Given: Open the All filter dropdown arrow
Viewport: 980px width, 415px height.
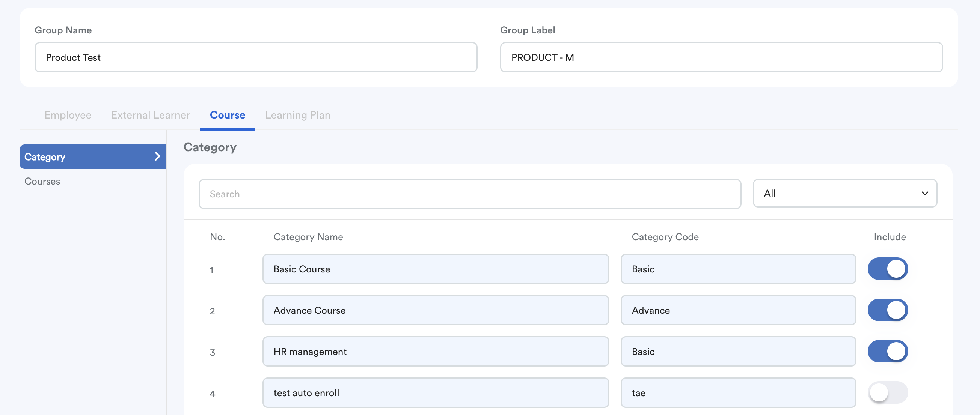Looking at the screenshot, I should tap(924, 194).
